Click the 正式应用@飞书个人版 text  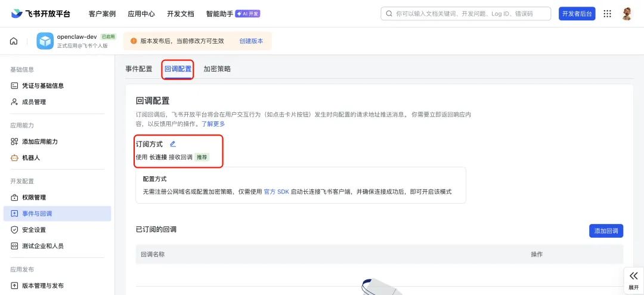82,45
